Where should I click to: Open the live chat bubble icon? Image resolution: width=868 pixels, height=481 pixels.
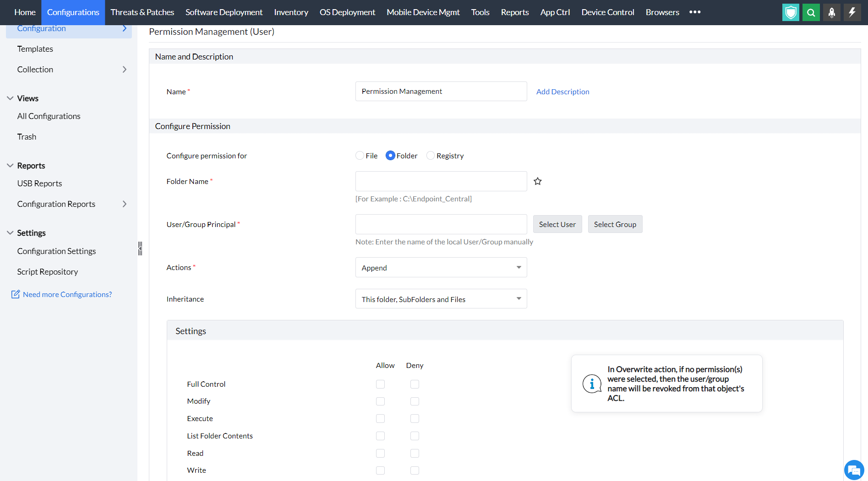point(854,470)
